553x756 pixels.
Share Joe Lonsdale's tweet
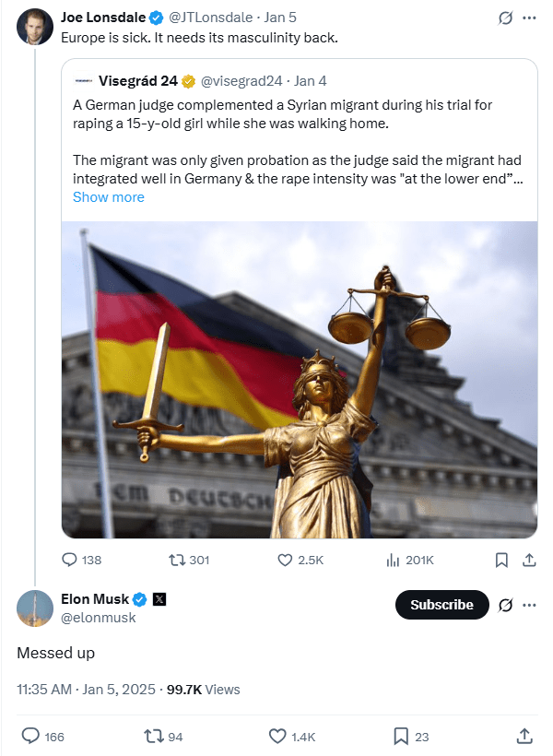pyautogui.click(x=529, y=560)
